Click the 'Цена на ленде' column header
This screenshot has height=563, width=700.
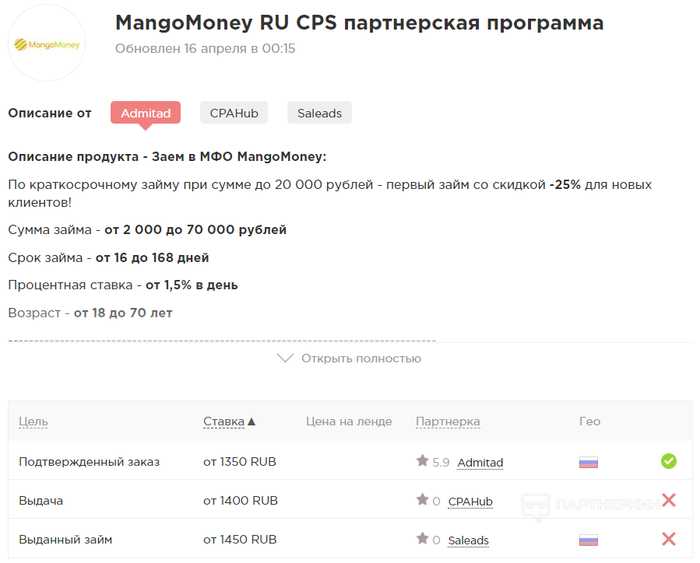coord(349,421)
